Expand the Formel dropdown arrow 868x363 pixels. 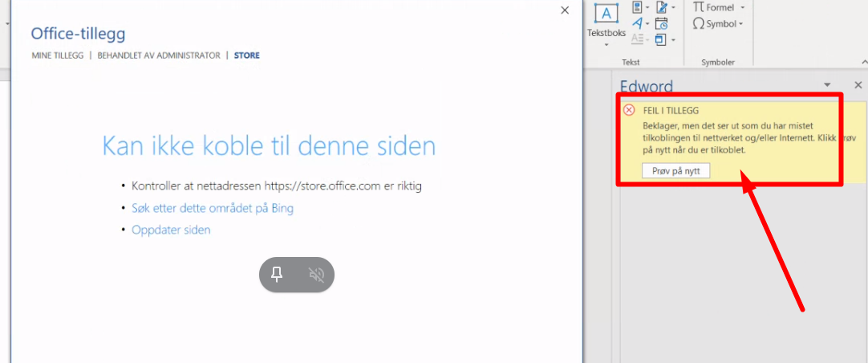(743, 8)
